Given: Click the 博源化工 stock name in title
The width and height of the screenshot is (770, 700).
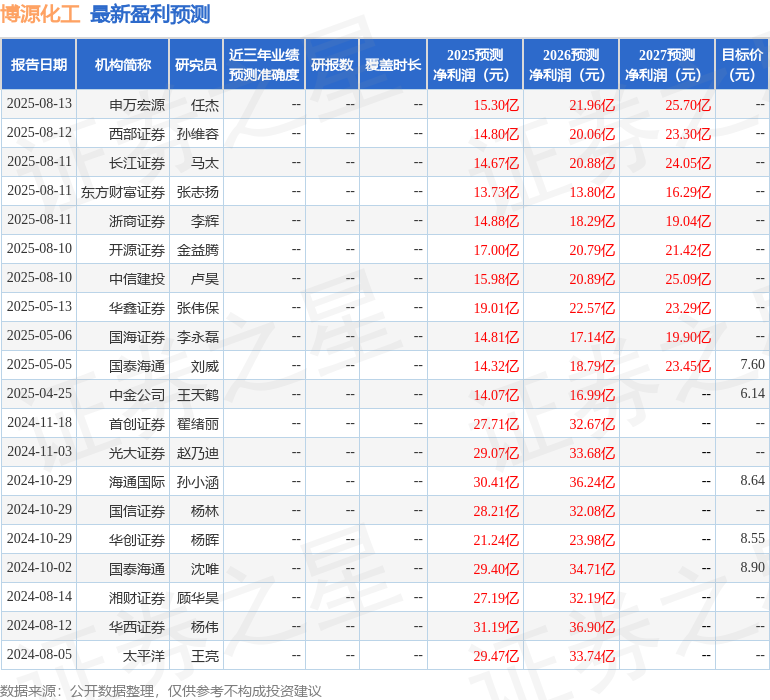Looking at the screenshot, I should [41, 14].
